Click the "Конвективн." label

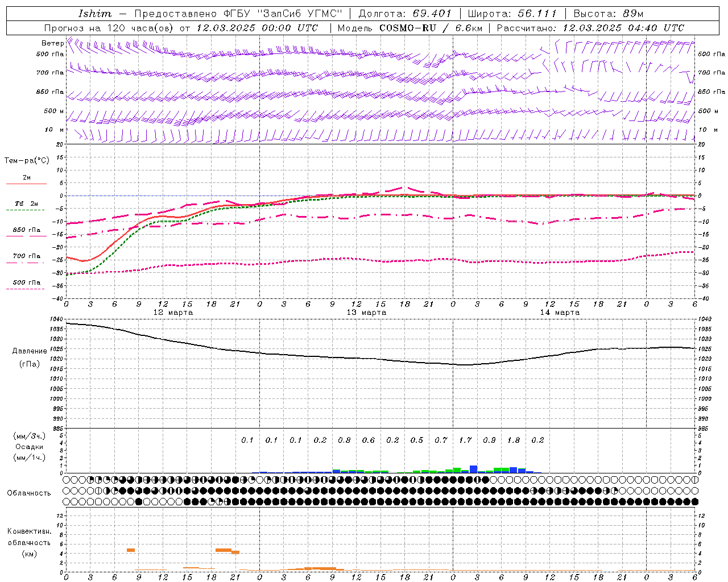click(29, 531)
